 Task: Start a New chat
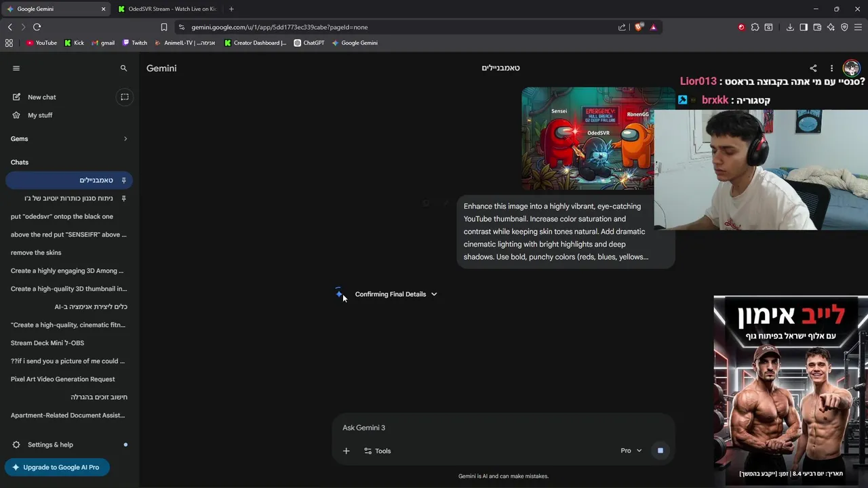coord(41,97)
